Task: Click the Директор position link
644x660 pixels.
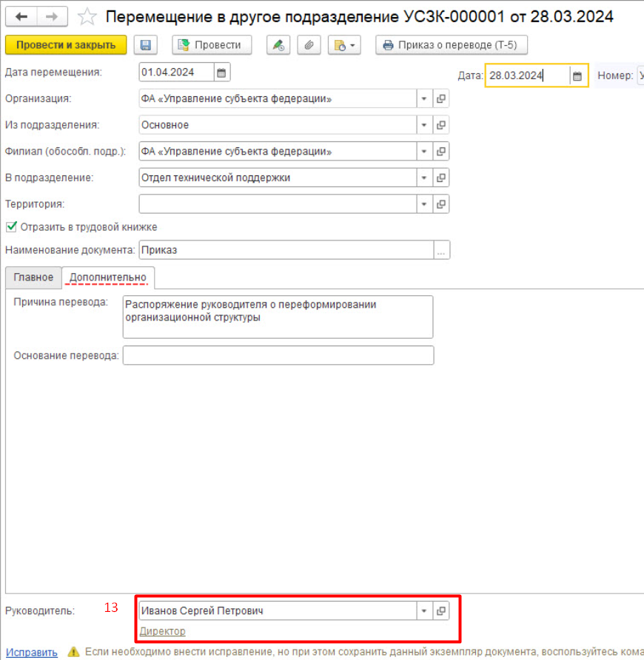Action: [163, 631]
